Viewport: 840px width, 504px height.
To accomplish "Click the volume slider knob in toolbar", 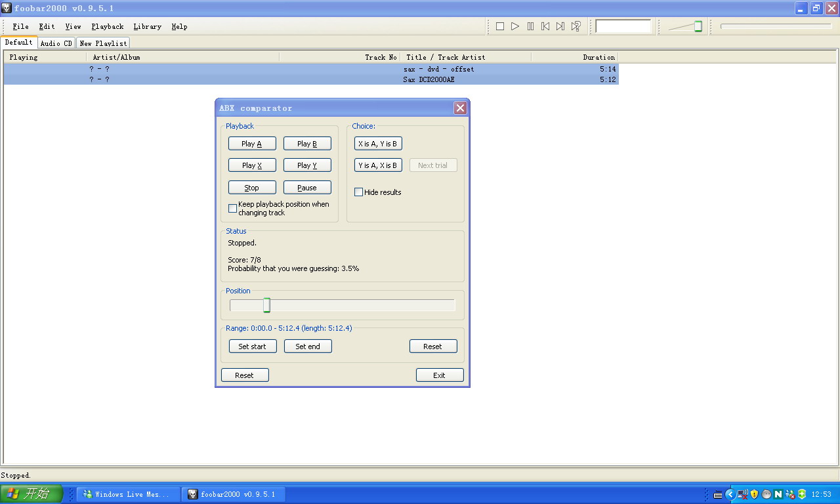I will pos(698,26).
